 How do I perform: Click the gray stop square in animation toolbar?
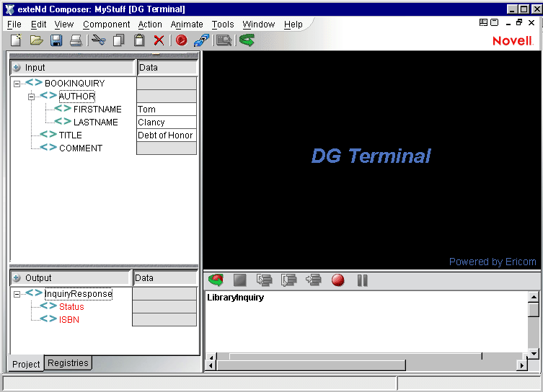point(239,280)
